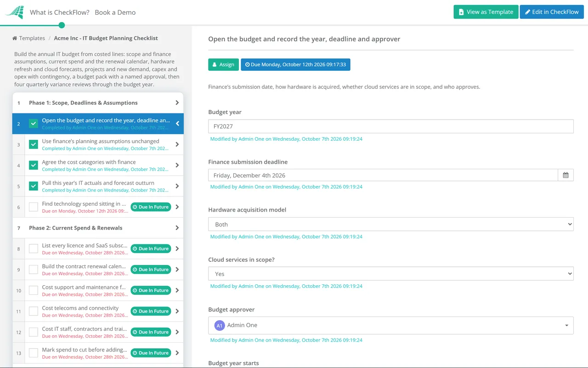Viewport: 588px width, 368px height.
Task: Open the 'Mark spend to cut' row chevron
Action: coord(177,353)
